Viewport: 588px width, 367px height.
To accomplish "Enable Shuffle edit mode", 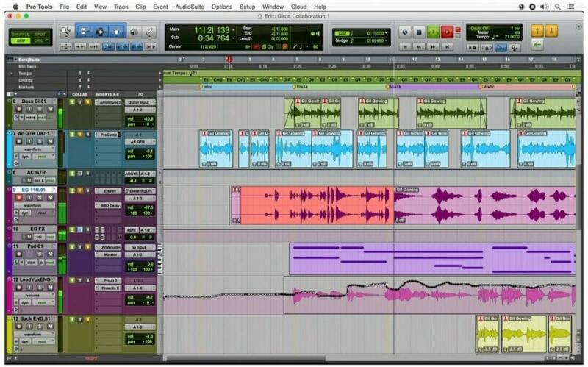I will 21,34.
